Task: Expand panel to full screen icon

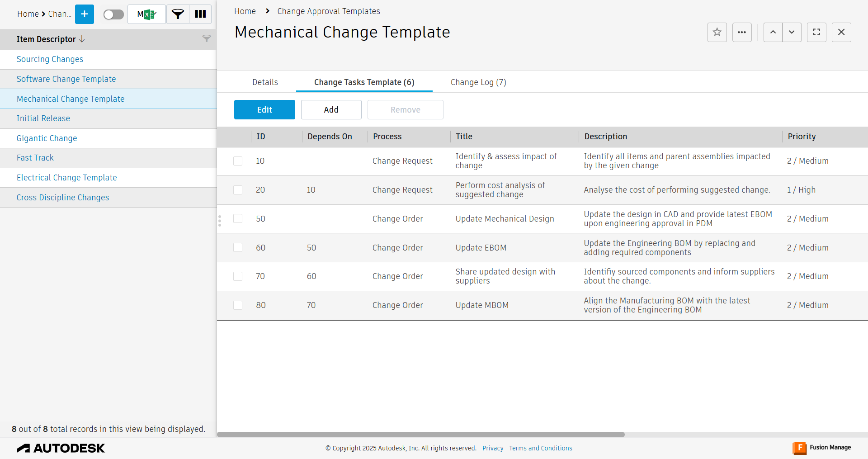Action: pos(816,32)
